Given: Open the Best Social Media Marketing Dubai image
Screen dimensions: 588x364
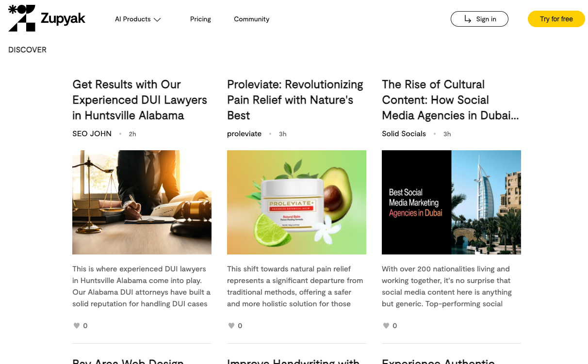Looking at the screenshot, I should 451,202.
